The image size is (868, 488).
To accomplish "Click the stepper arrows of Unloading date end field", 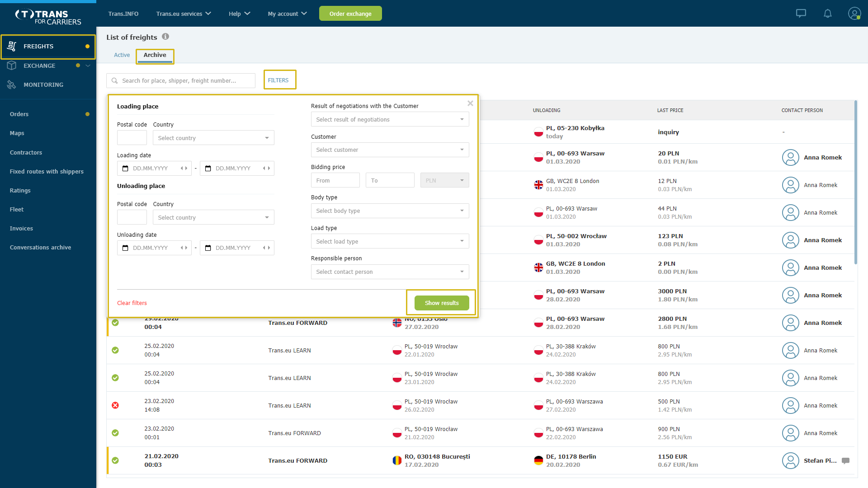I will point(267,248).
